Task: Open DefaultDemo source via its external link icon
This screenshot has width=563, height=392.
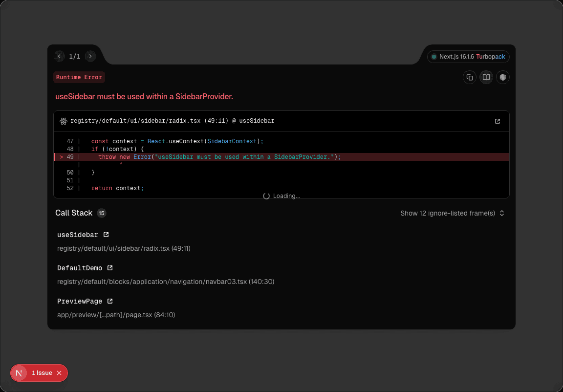Action: [110, 267]
